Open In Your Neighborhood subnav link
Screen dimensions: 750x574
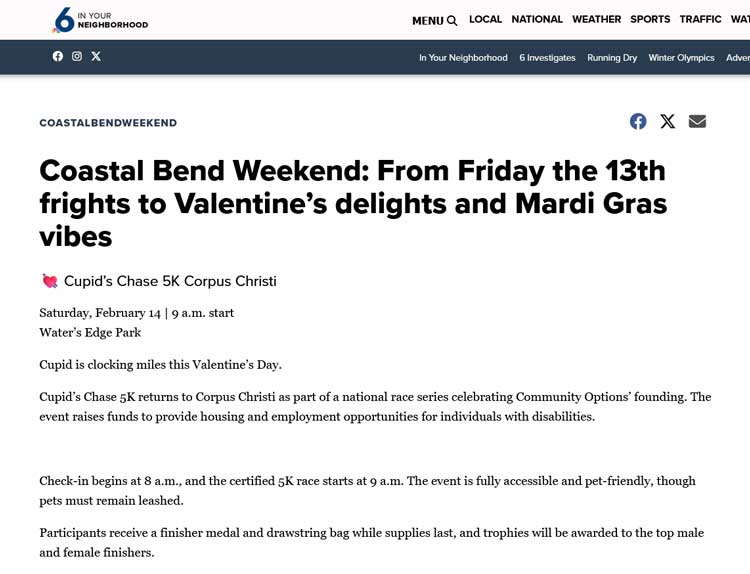click(x=463, y=58)
